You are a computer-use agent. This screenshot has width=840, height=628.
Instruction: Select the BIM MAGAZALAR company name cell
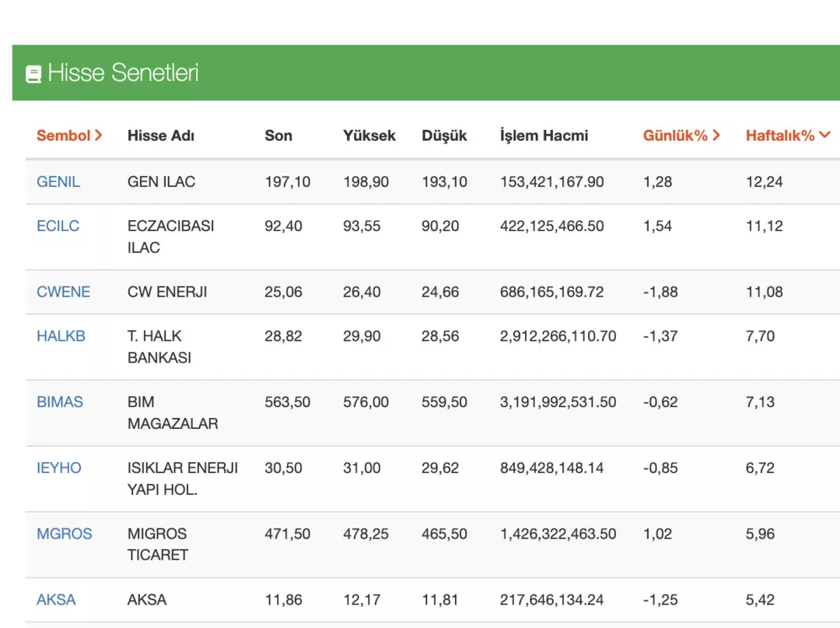click(x=172, y=413)
